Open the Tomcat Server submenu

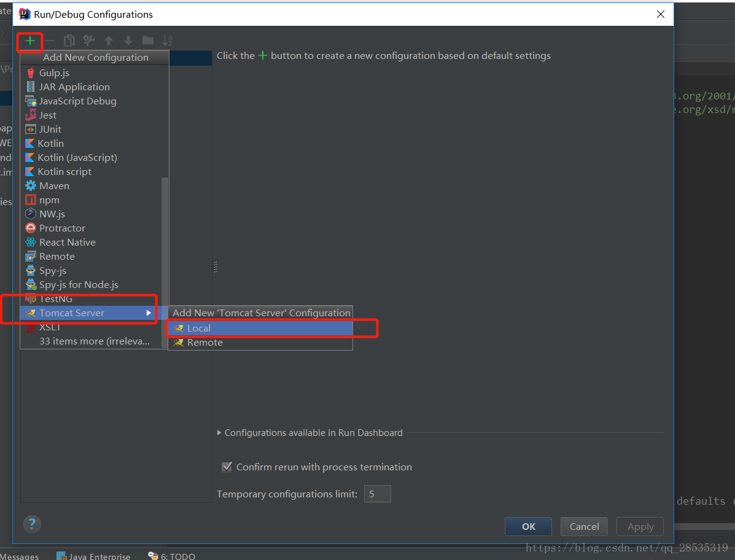coord(91,313)
